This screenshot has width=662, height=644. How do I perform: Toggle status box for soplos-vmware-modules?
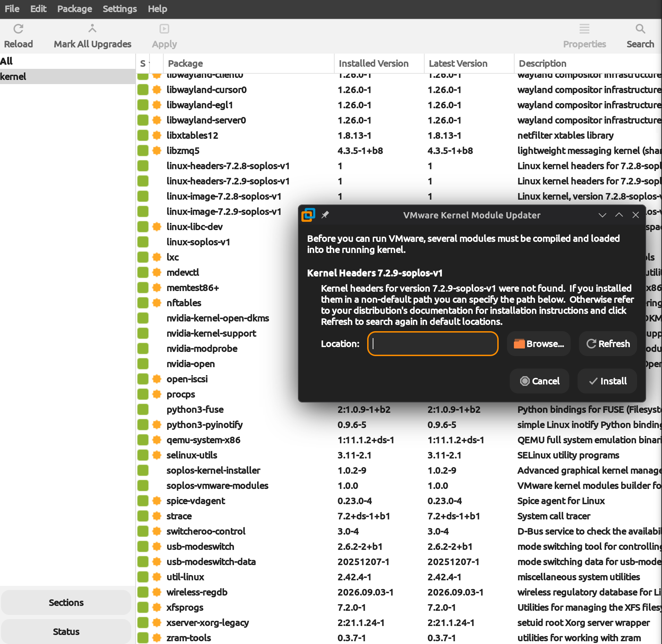pos(143,486)
